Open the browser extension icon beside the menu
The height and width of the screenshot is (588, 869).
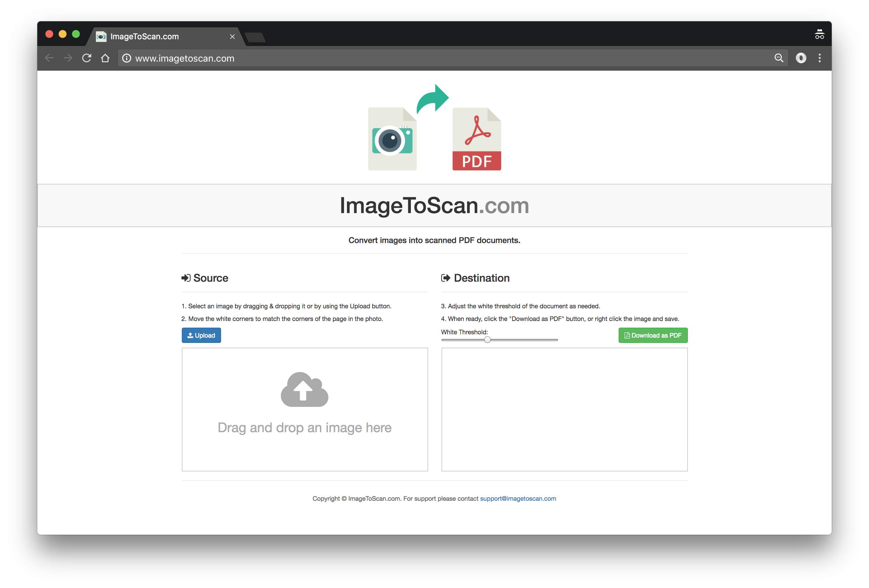pyautogui.click(x=800, y=58)
